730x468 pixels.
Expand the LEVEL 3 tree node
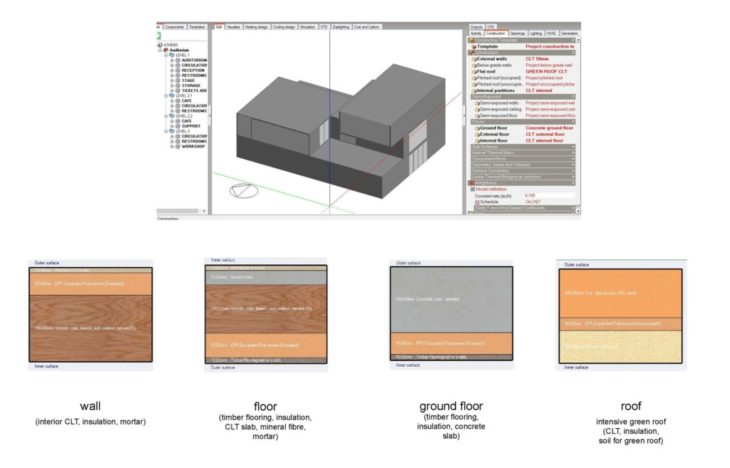[x=167, y=130]
